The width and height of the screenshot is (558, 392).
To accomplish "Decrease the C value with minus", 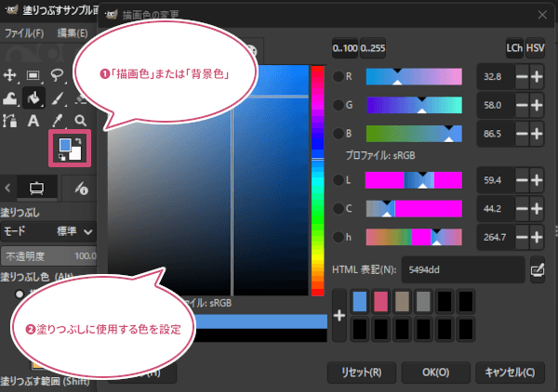I will [522, 208].
